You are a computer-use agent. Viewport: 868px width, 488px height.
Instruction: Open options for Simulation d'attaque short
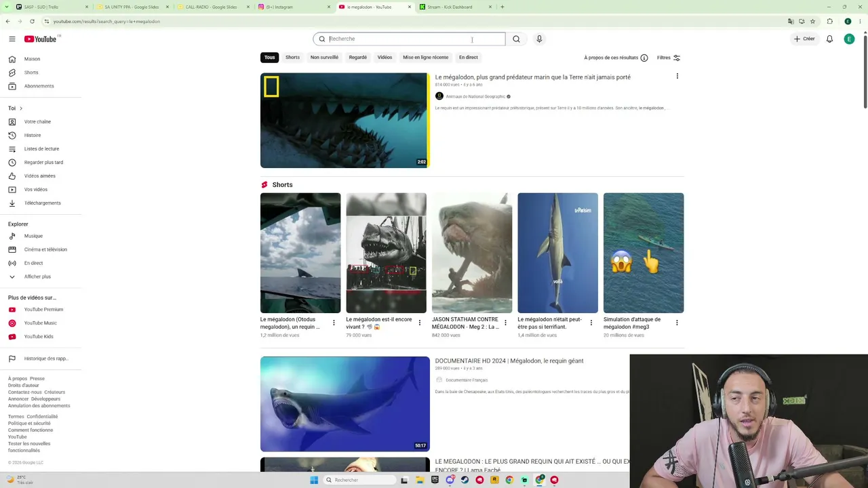[677, 323]
